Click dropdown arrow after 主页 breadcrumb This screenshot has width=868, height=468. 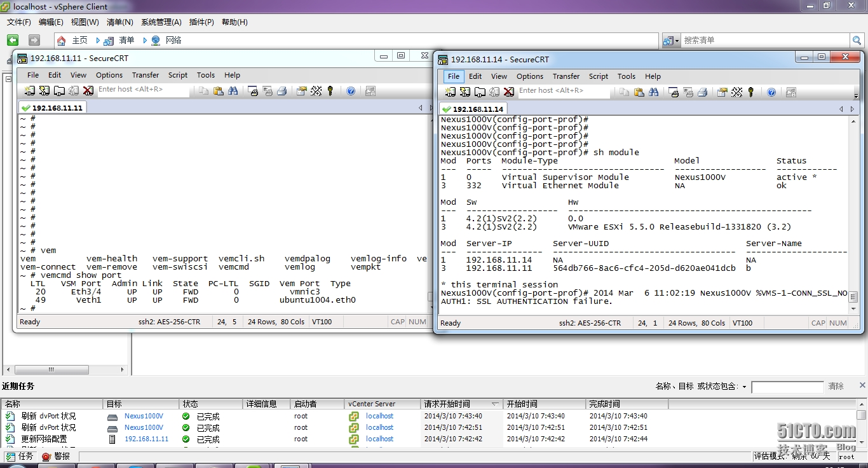coord(98,40)
